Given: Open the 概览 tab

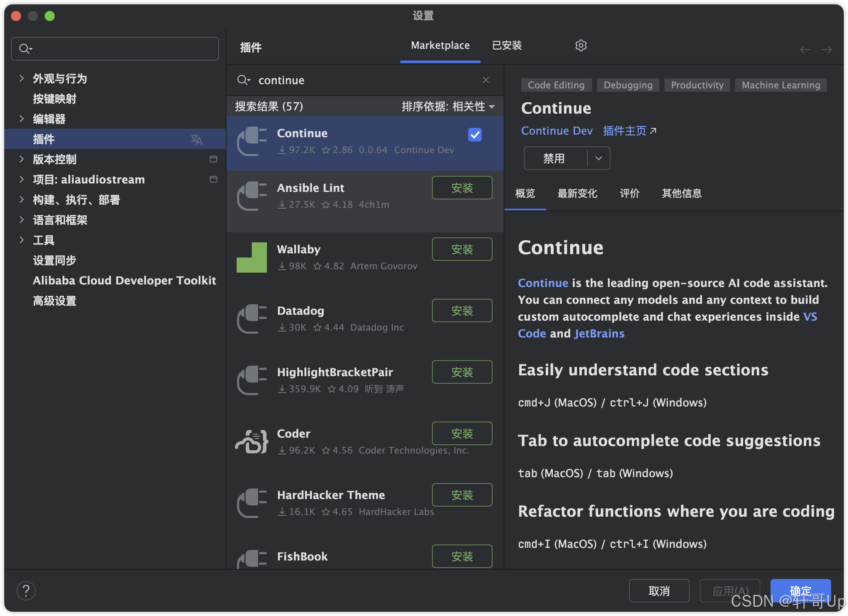Looking at the screenshot, I should coord(525,194).
